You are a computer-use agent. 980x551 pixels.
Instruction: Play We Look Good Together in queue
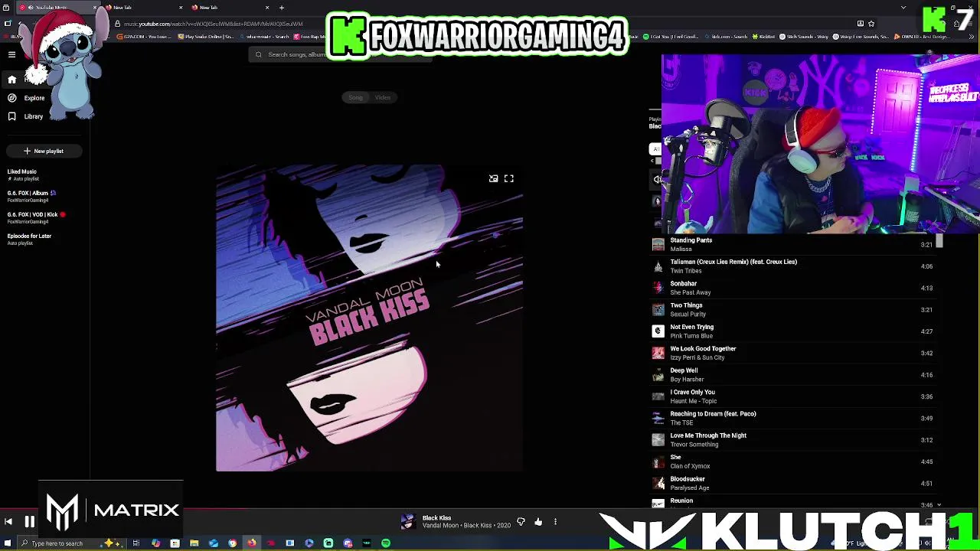[795, 353]
